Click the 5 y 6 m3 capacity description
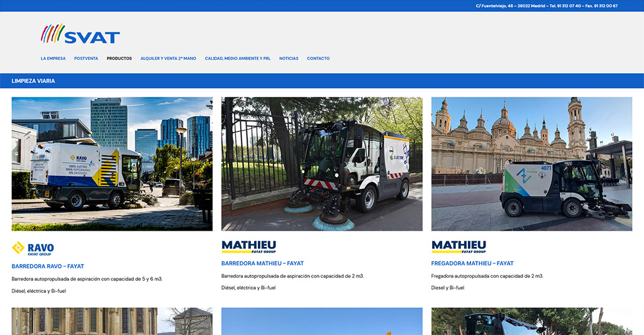This screenshot has width=644, height=335. pyautogui.click(x=87, y=279)
